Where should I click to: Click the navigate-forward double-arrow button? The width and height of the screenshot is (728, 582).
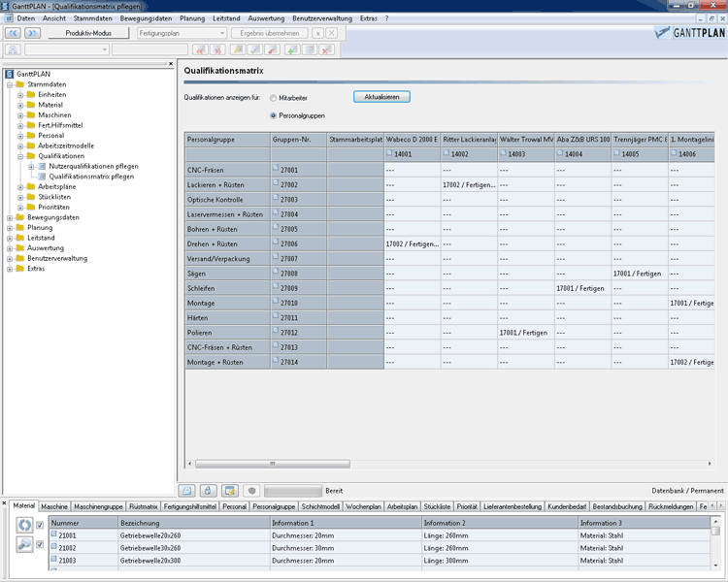click(x=32, y=33)
